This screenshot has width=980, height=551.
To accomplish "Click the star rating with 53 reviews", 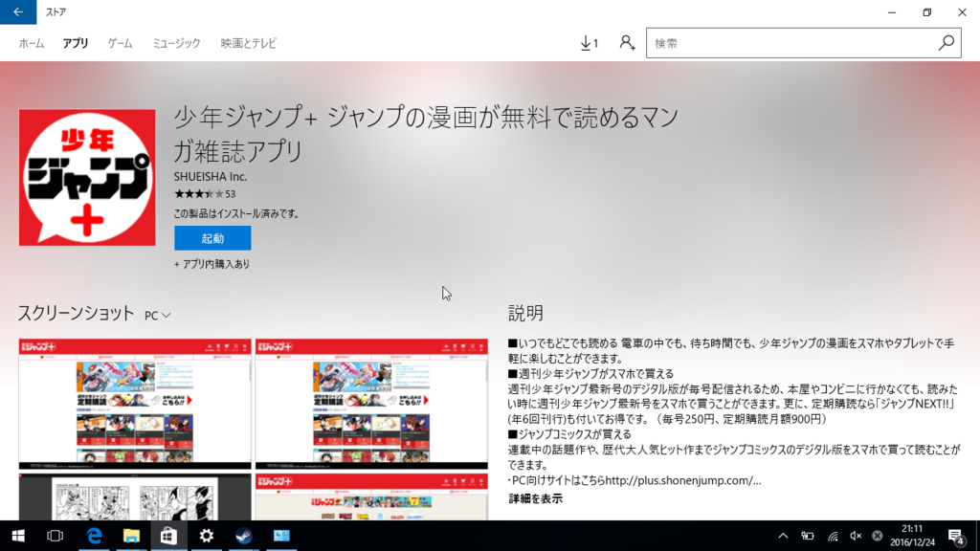I will click(x=205, y=194).
